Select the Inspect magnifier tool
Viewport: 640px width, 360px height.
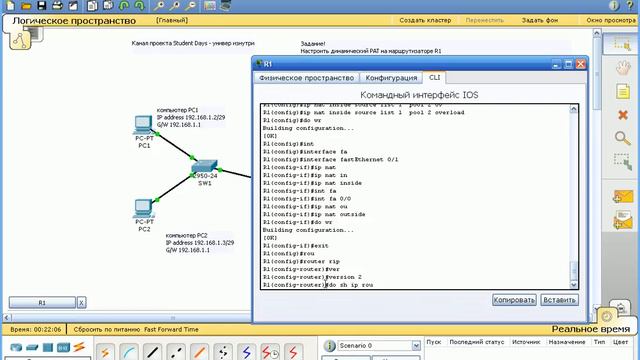coord(623,138)
